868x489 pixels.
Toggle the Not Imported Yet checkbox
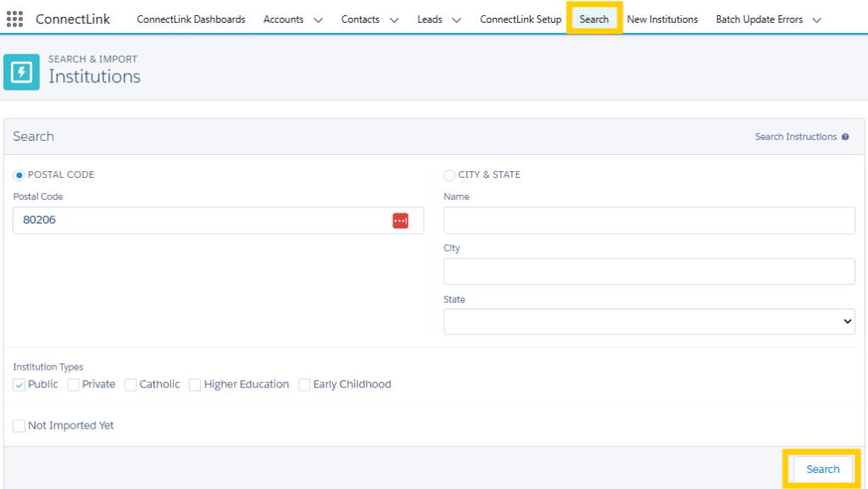(19, 425)
